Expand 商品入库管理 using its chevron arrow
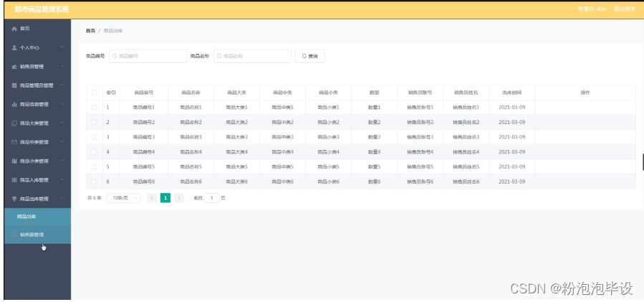 click(62, 180)
